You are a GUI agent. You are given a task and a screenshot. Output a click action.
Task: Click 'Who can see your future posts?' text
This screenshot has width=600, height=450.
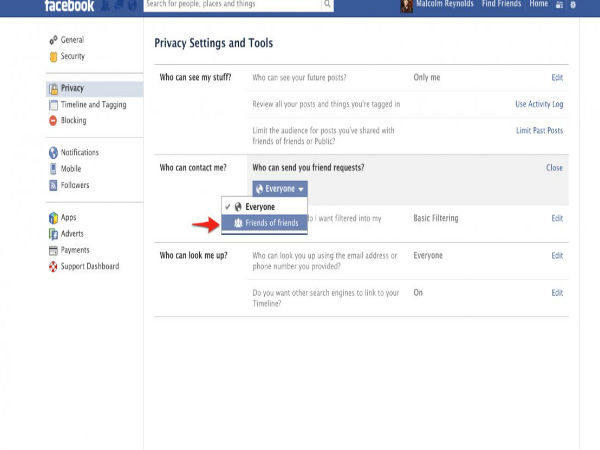[x=299, y=78]
